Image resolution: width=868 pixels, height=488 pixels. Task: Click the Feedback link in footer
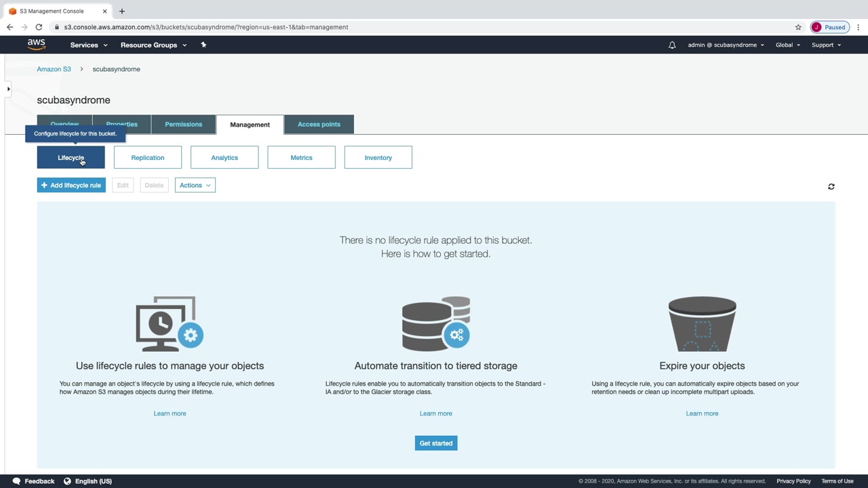[39, 481]
